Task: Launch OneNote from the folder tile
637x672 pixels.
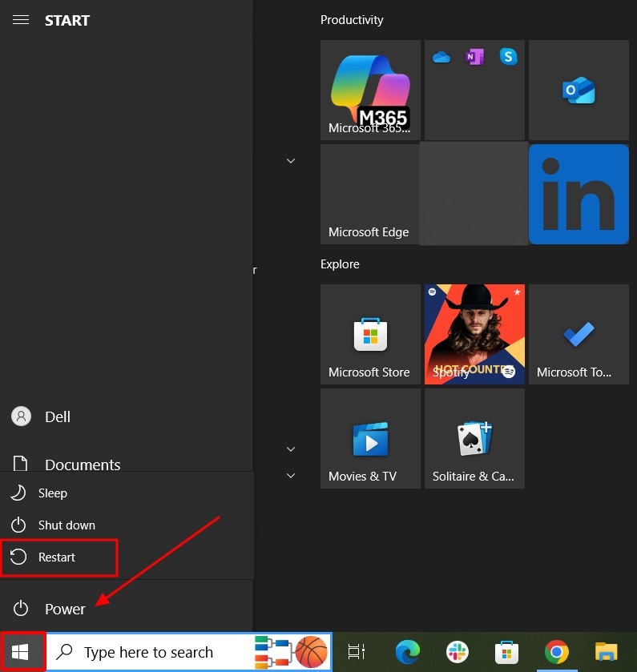Action: click(474, 57)
